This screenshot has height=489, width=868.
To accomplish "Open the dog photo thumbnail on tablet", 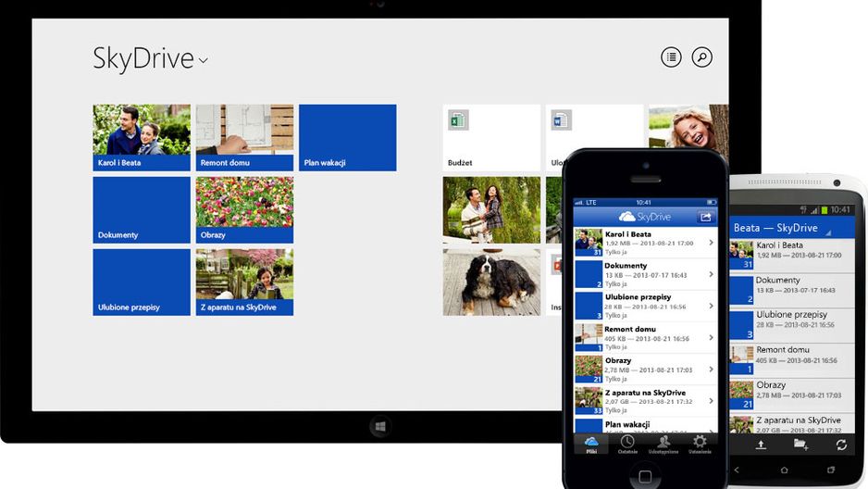I will pyautogui.click(x=491, y=282).
